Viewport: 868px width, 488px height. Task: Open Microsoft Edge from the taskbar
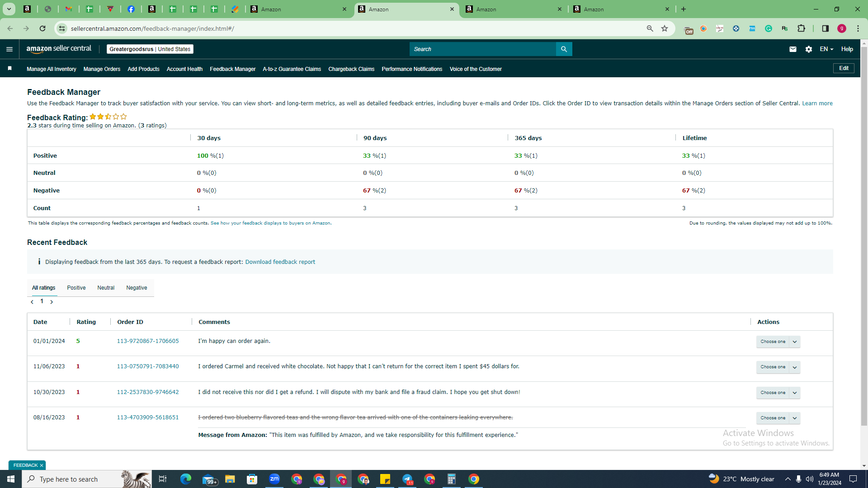point(186,479)
